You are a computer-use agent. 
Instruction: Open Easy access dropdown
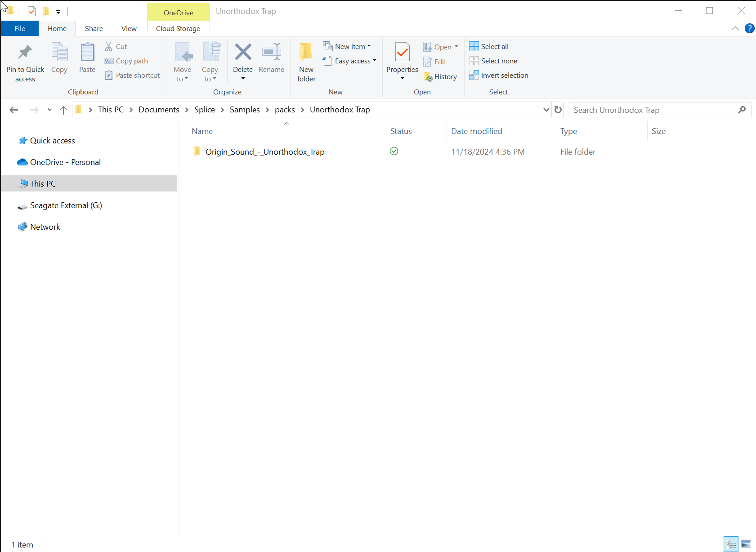click(349, 61)
